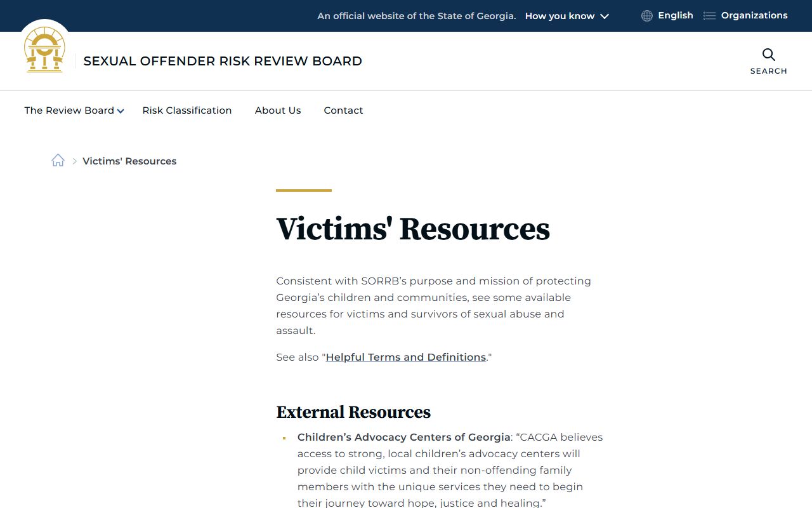
Task: Open the Contact page
Action: 343,110
